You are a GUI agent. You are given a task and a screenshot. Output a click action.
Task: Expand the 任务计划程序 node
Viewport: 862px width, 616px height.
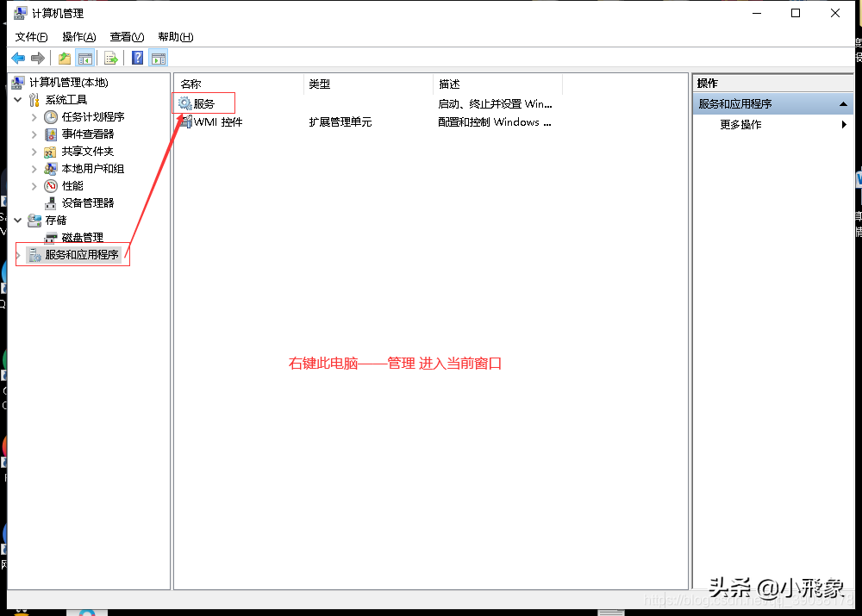click(34, 117)
